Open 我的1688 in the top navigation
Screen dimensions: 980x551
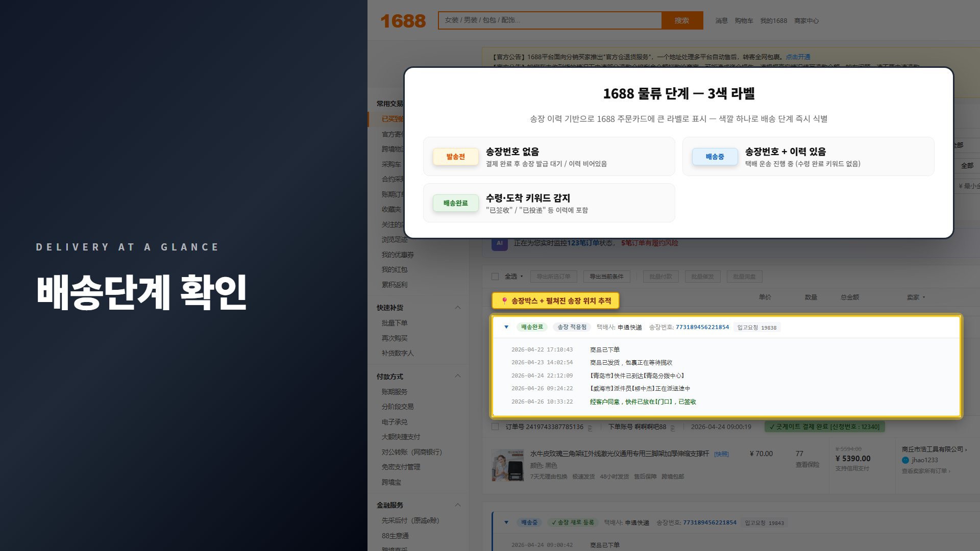coord(773,21)
